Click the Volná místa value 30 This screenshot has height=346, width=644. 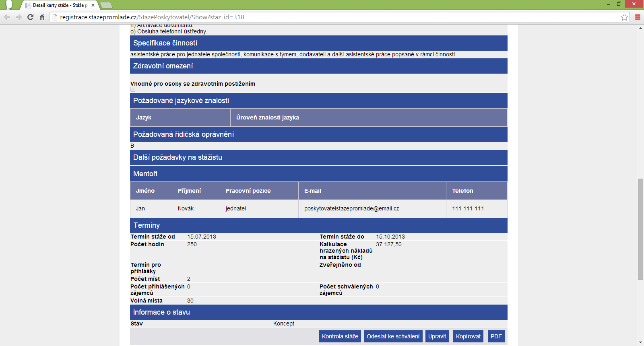tap(190, 301)
